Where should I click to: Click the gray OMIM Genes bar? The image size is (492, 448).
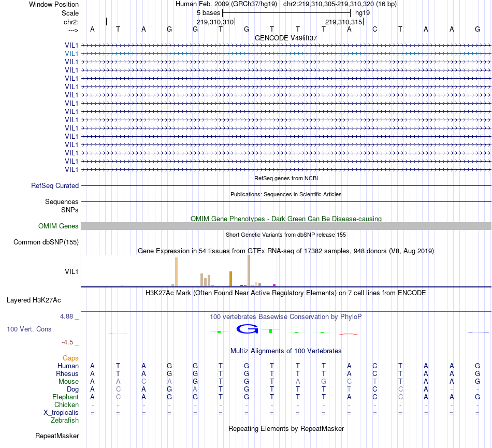286,226
